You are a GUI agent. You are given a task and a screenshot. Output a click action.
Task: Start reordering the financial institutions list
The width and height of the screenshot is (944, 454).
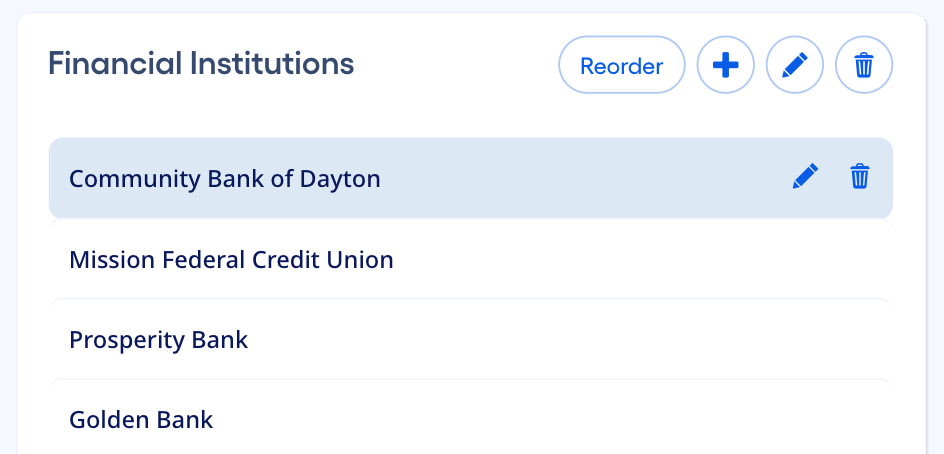622,66
